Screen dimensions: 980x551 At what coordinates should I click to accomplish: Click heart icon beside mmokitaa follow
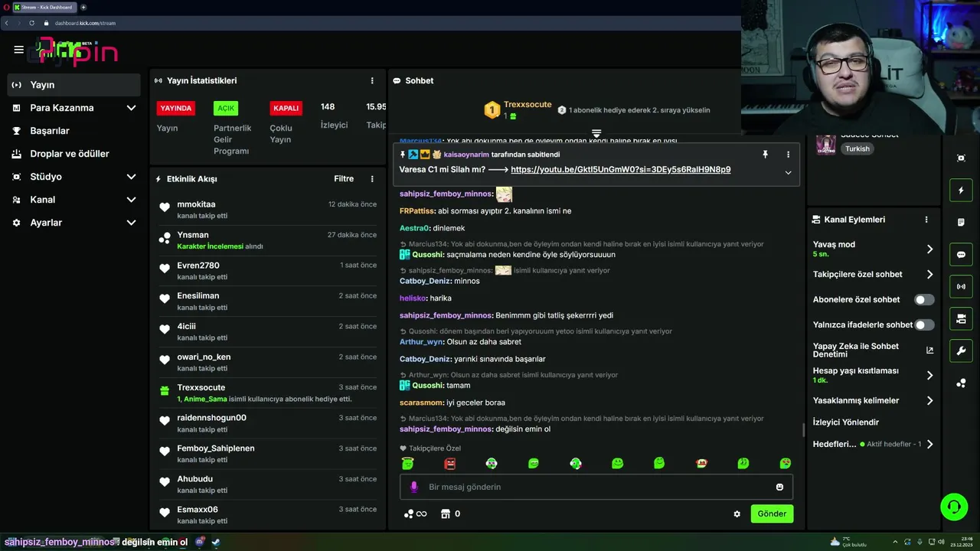(165, 207)
